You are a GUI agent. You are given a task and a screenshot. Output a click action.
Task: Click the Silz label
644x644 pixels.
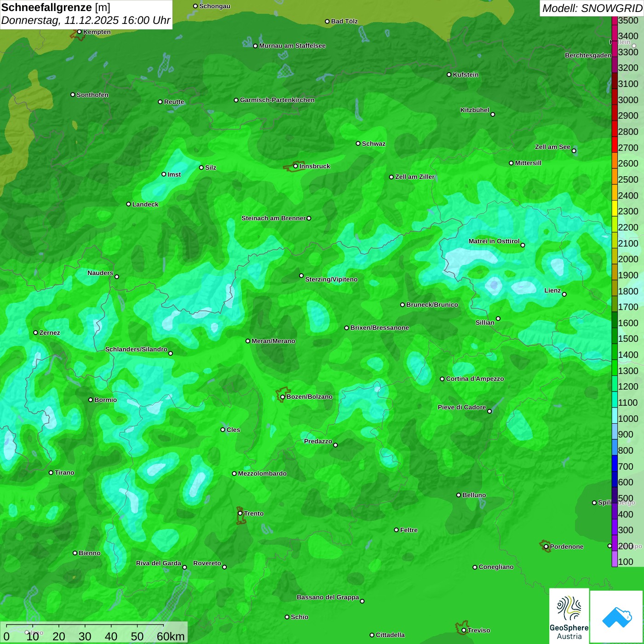coord(211,167)
